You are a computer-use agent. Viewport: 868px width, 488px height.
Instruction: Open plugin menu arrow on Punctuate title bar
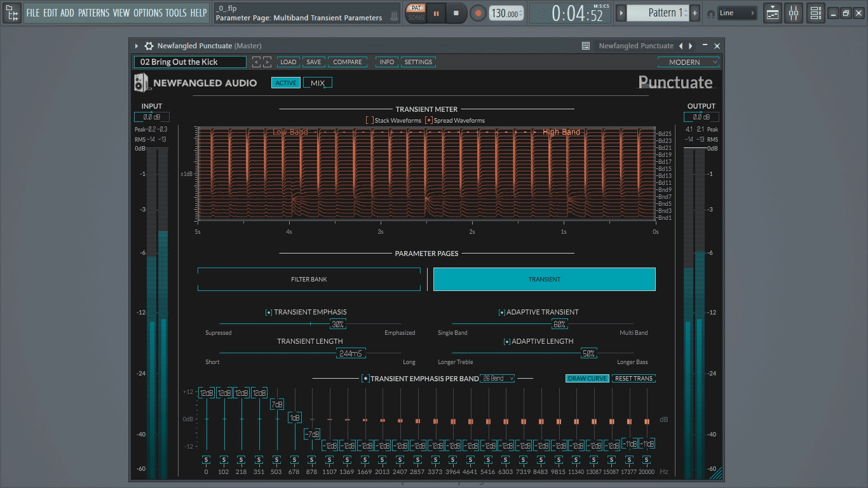pyautogui.click(x=136, y=46)
